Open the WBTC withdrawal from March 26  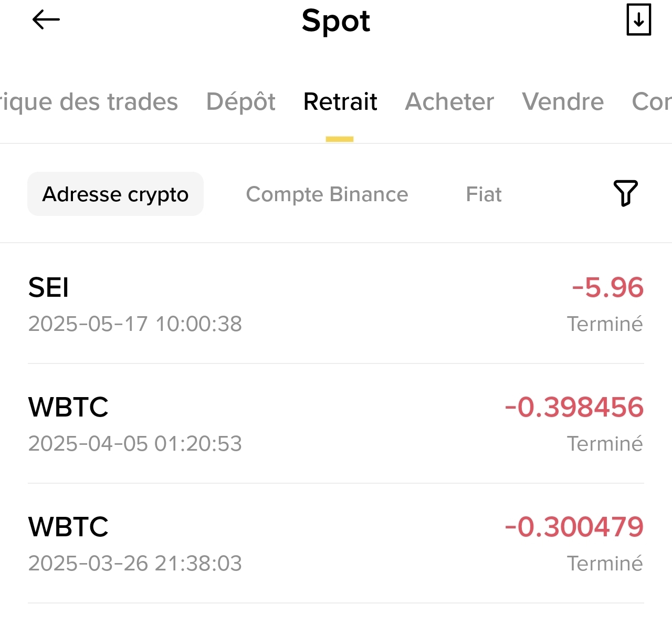[x=336, y=544]
